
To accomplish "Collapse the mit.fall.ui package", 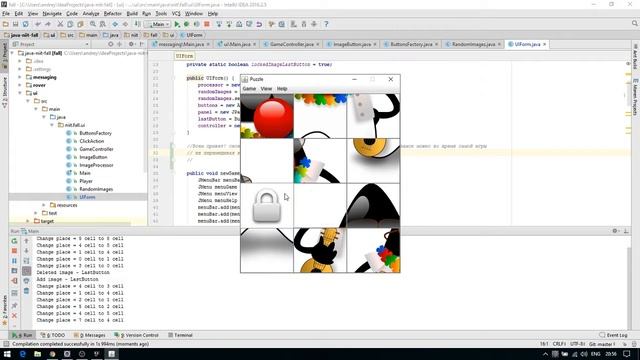I will tap(52, 125).
